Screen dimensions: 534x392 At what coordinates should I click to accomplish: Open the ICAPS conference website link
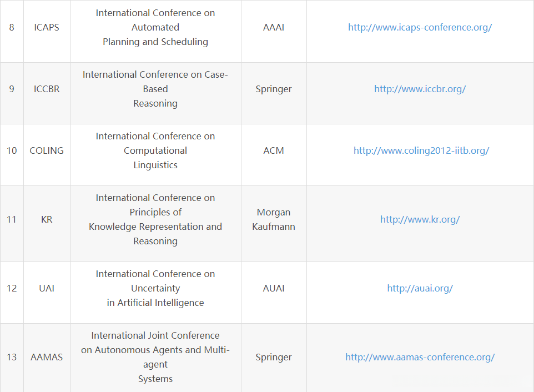coord(420,27)
